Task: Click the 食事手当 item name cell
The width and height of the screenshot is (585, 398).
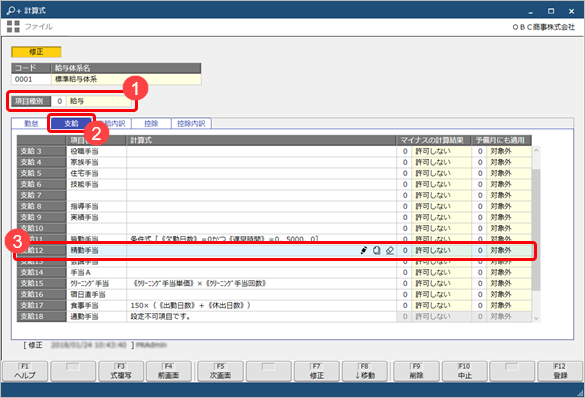Action: coord(96,305)
